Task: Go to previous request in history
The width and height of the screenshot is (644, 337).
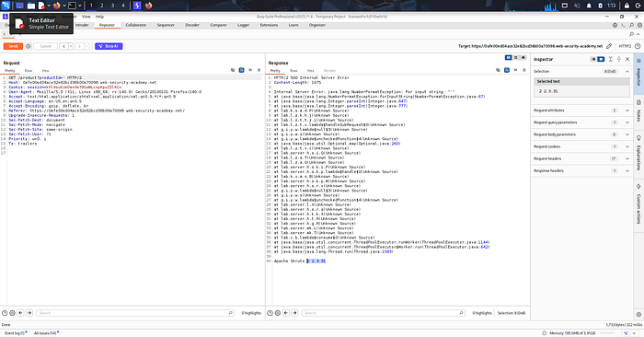Action: coord(63,46)
